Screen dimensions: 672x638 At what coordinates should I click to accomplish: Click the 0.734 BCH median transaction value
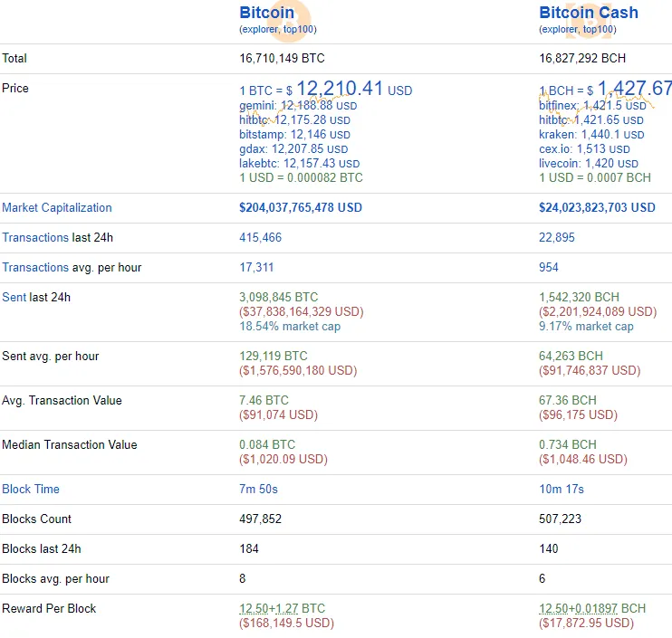point(568,445)
